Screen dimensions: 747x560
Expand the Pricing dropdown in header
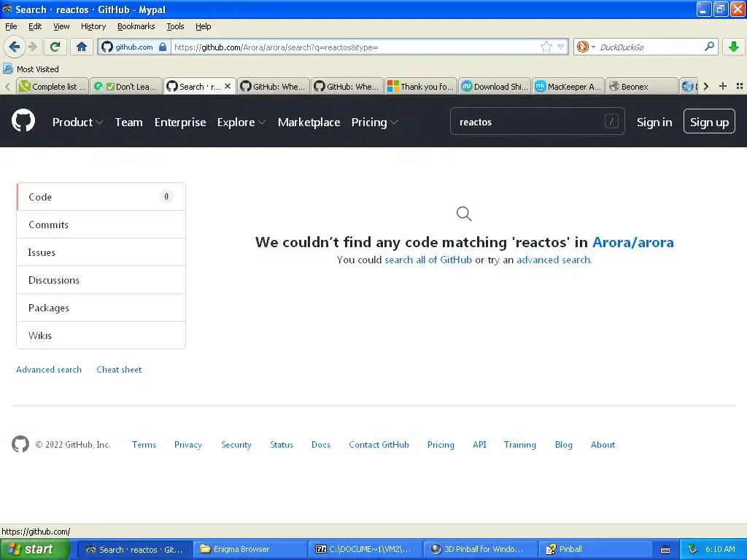tap(374, 122)
